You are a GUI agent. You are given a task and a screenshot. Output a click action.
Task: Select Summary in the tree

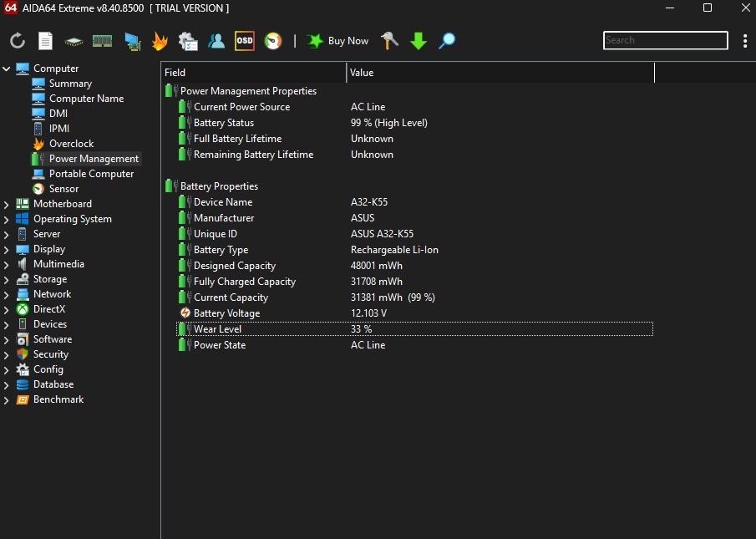tap(70, 84)
